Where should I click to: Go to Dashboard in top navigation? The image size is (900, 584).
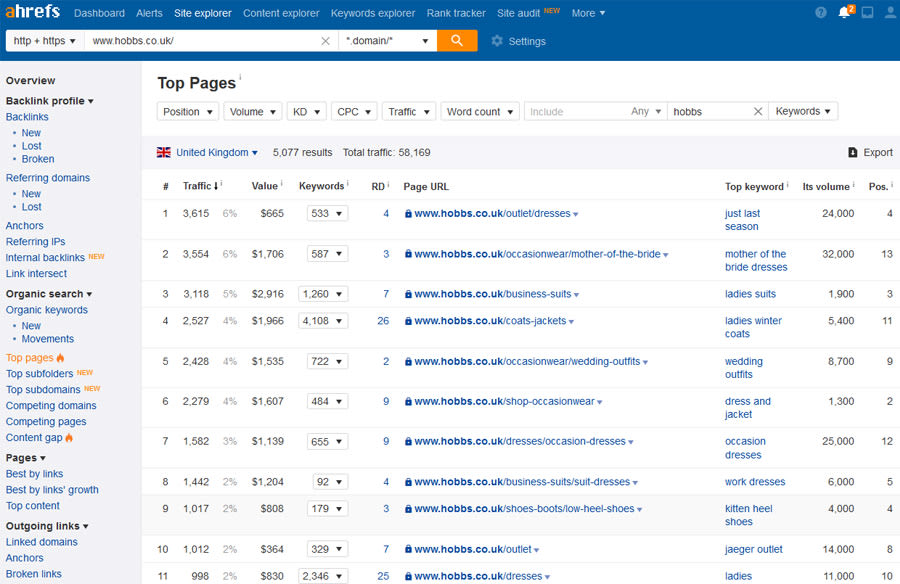click(x=99, y=13)
